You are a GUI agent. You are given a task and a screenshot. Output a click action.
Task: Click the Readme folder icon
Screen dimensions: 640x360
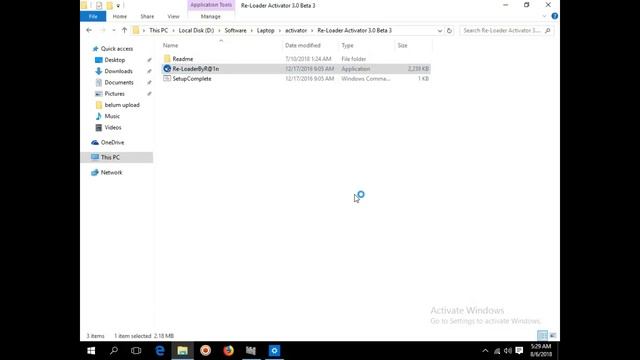tap(167, 59)
